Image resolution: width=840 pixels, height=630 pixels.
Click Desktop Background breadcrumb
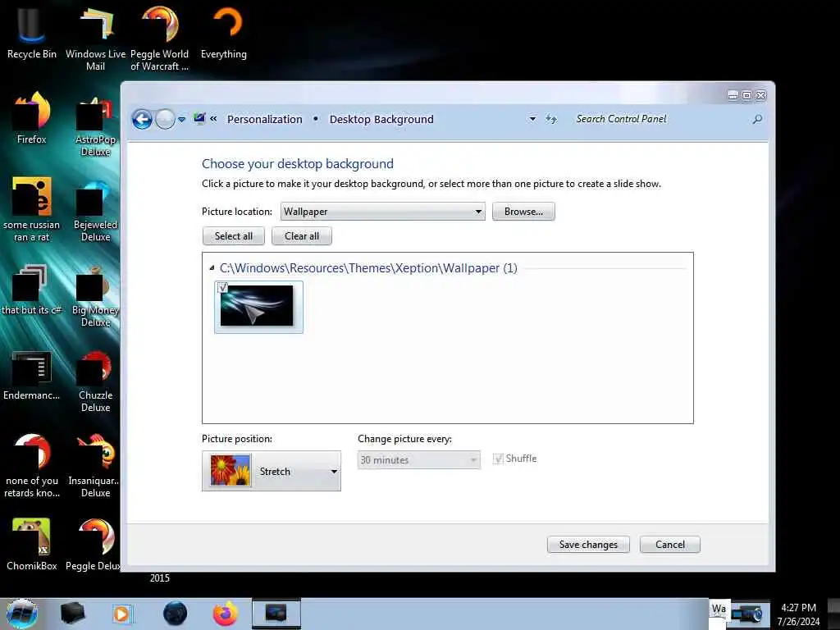(381, 119)
